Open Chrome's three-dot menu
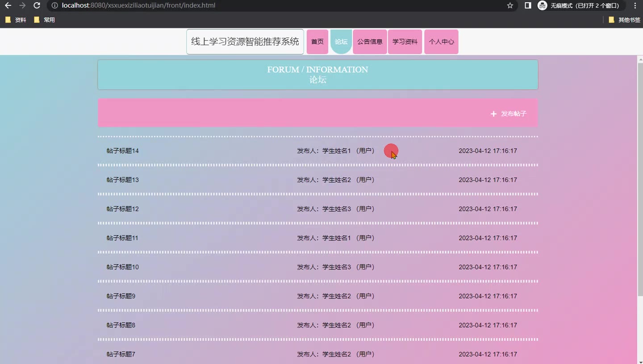This screenshot has height=364, width=643. tap(635, 6)
